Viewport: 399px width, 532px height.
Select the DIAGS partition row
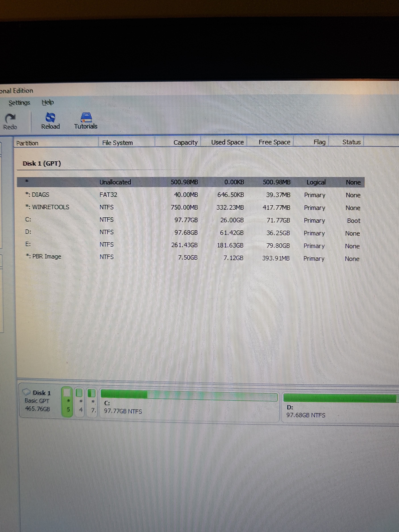[x=191, y=195]
